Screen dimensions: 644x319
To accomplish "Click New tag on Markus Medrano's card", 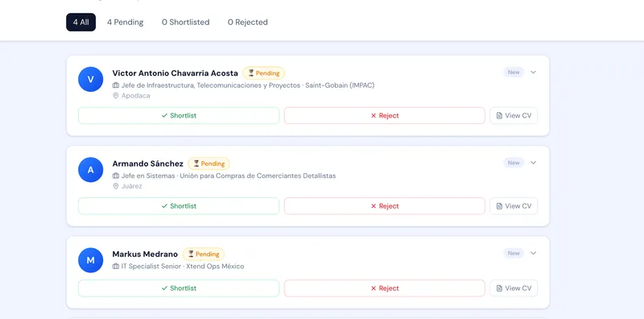I will [514, 253].
